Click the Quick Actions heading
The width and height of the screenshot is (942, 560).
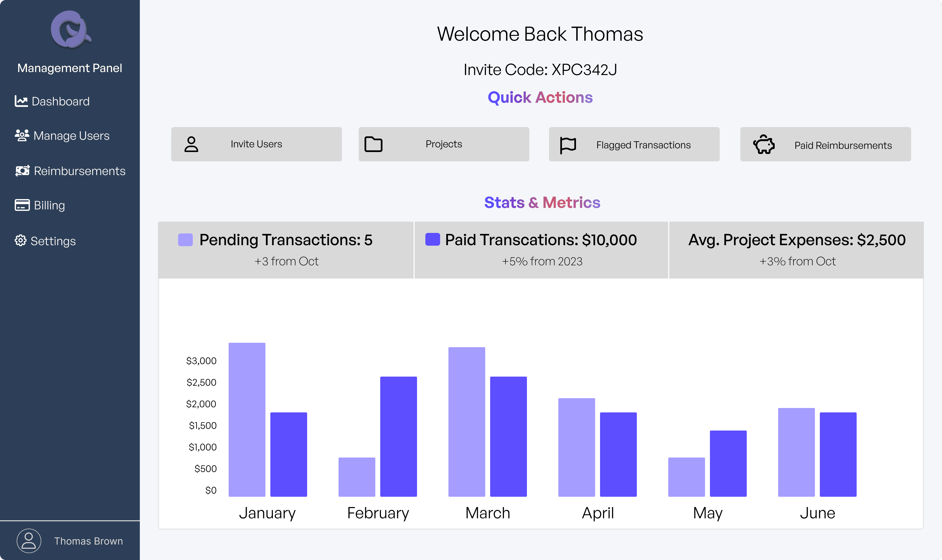(540, 97)
